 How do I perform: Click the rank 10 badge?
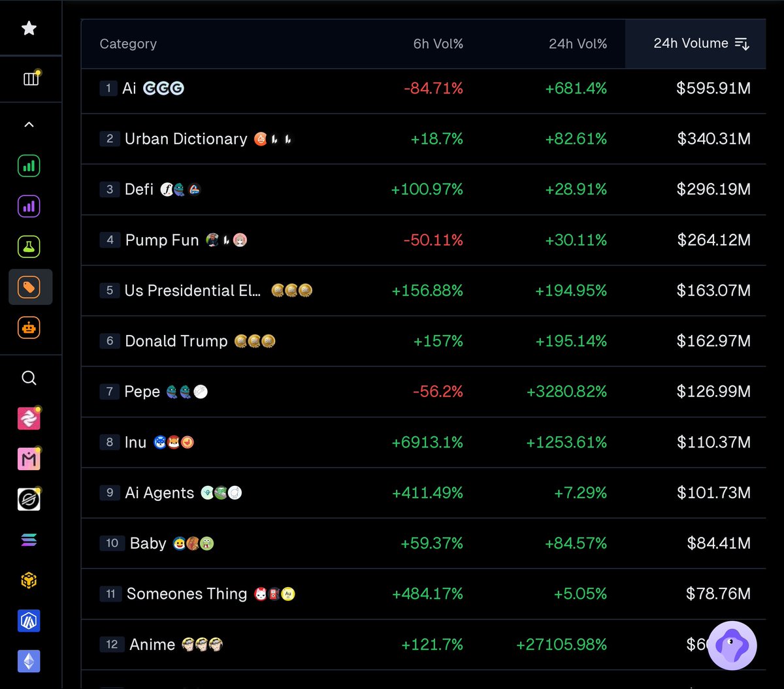point(112,543)
